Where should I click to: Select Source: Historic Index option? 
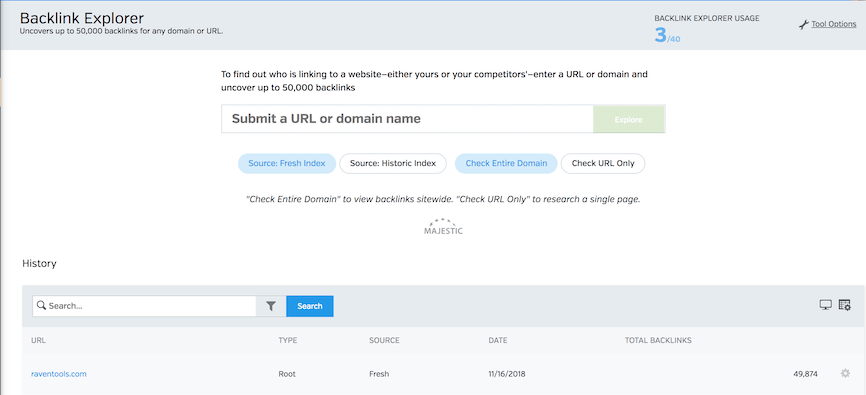[393, 164]
